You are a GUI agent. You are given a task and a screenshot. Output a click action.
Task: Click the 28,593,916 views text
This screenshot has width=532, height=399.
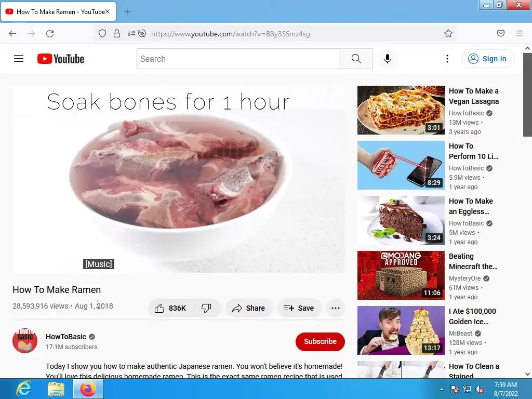click(41, 306)
